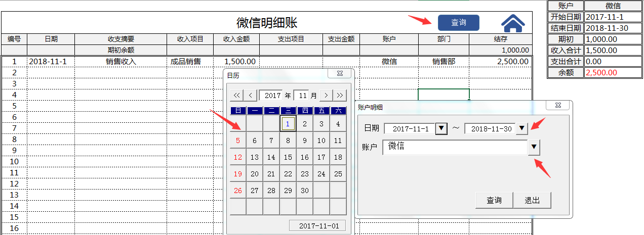
Task: Click the 开始日期 value 2017-11-1 in summary
Action: pos(613,17)
